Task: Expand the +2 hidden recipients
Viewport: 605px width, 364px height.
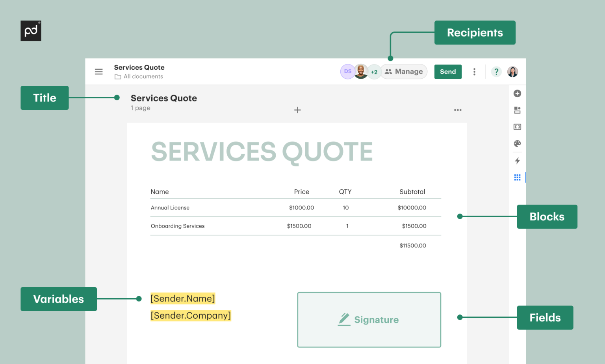Action: [x=374, y=72]
